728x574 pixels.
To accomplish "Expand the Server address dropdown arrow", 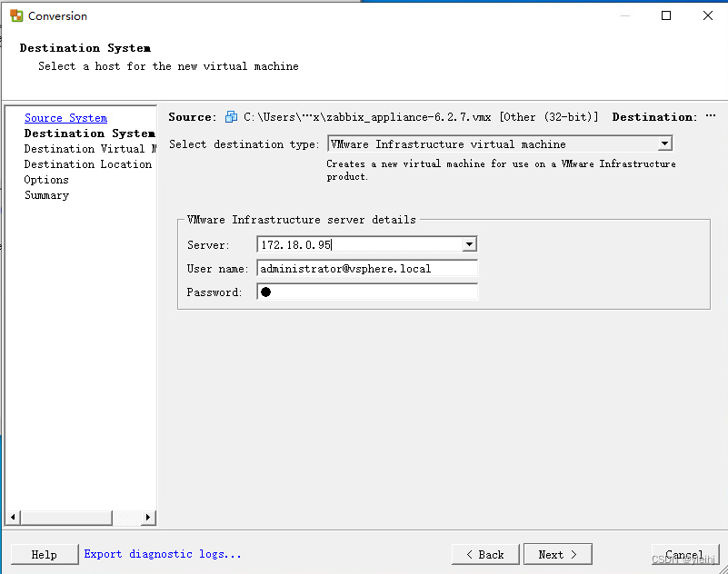I will [x=469, y=244].
